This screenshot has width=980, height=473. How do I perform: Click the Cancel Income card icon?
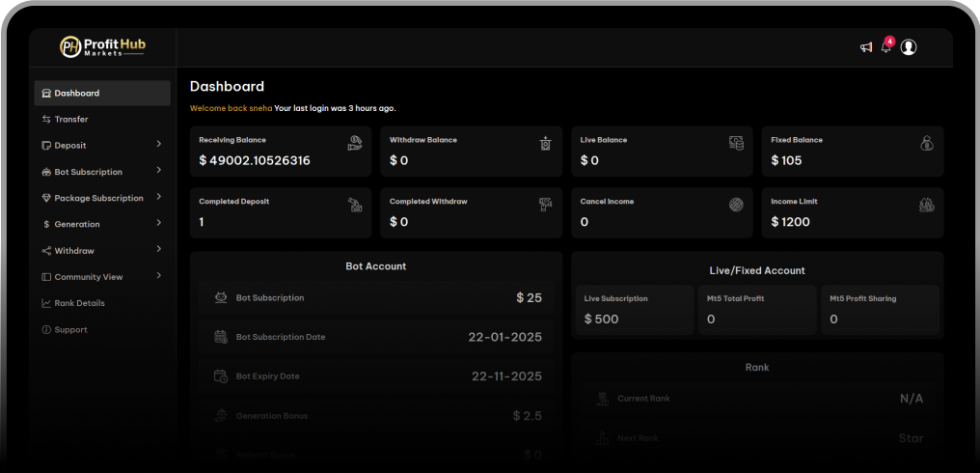[x=736, y=205]
